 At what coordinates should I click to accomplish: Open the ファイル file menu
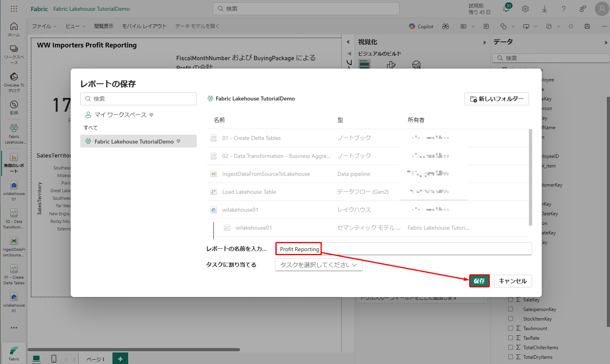[x=44, y=26]
